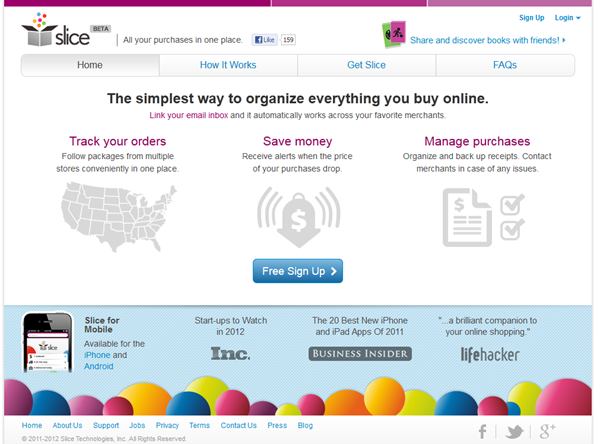Screen dimensions: 600x444
Task: Open the Press footer link
Action: tap(277, 425)
